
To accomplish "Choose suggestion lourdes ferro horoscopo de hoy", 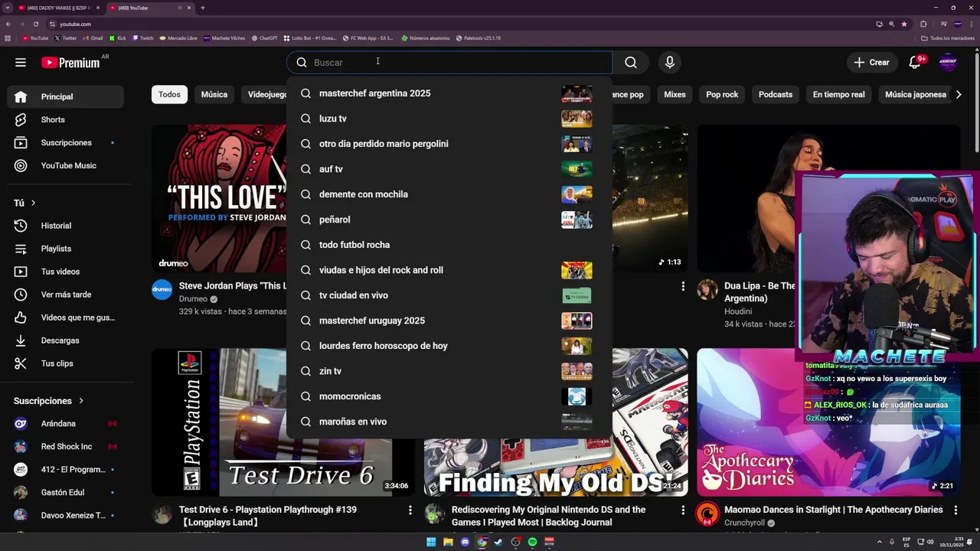I will (x=449, y=346).
